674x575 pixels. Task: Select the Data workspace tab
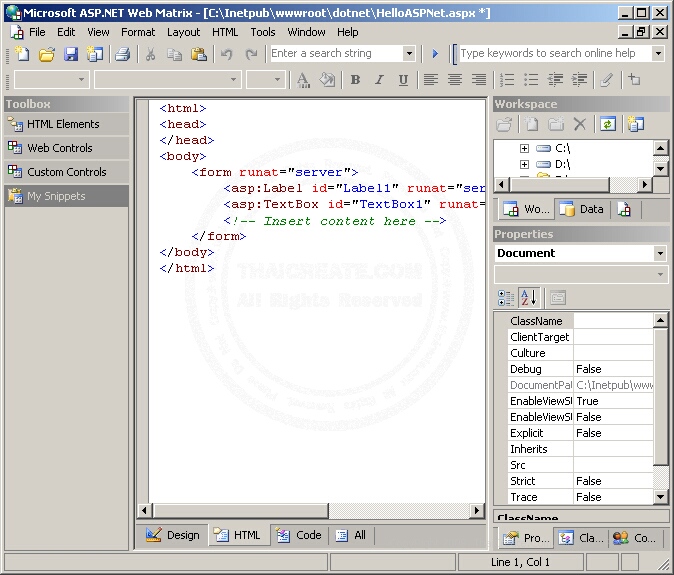click(582, 209)
